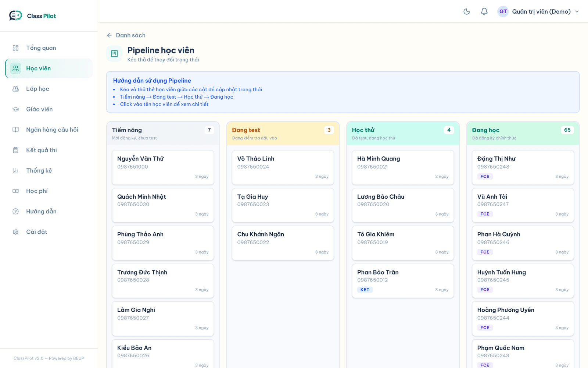Click the Kết quả thi clipboard icon

point(15,150)
